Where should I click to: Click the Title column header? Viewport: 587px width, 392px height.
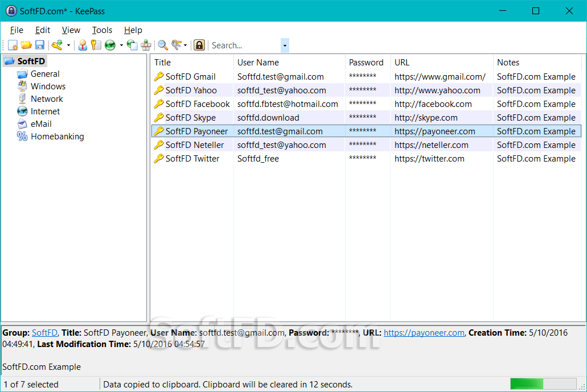(192, 63)
